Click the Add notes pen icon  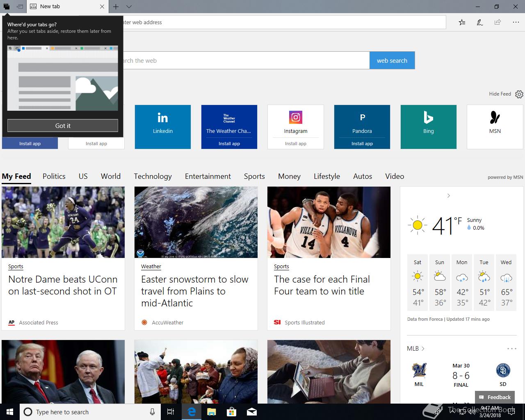pos(479,22)
